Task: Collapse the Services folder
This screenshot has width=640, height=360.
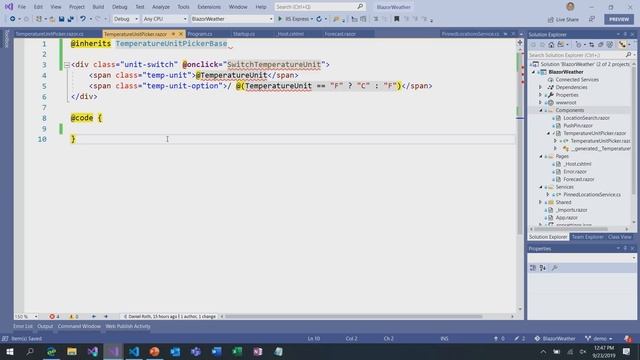Action: coord(540,187)
